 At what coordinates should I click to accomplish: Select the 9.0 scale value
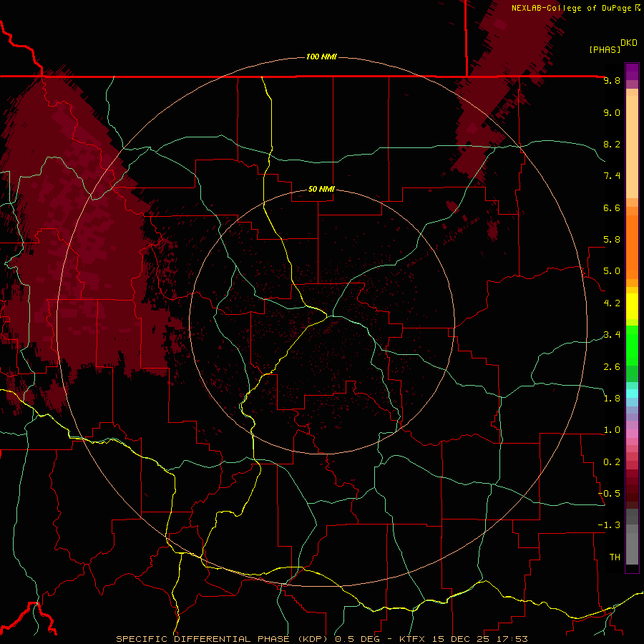point(612,112)
